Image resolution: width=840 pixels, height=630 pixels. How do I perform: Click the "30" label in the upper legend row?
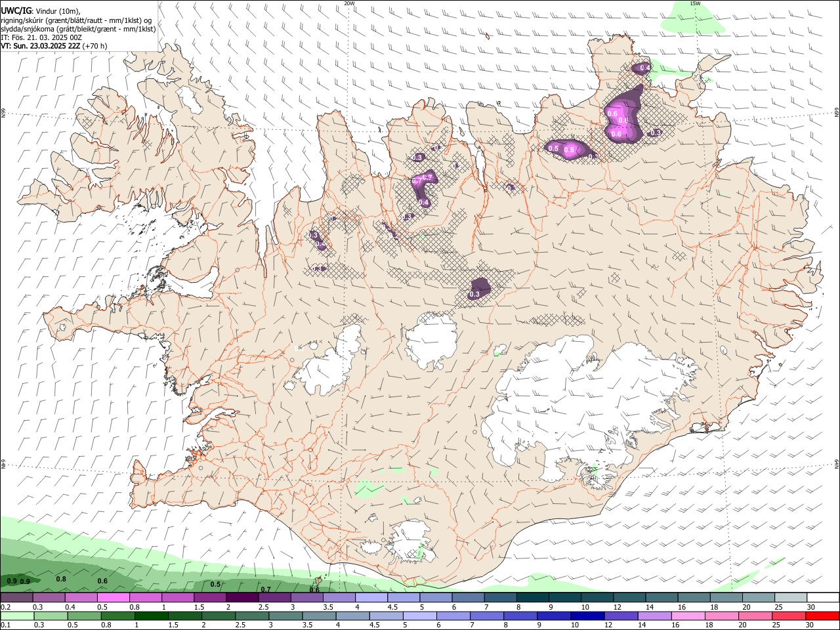pos(810,607)
